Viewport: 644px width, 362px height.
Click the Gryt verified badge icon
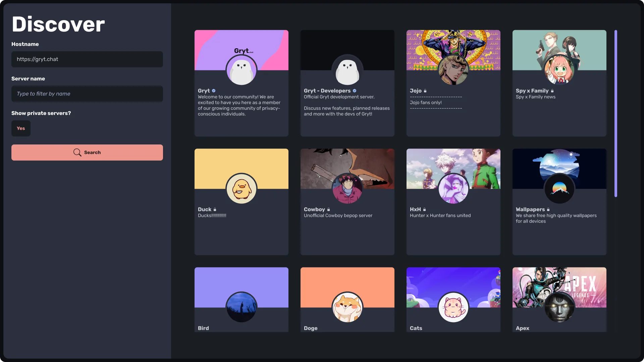point(214,91)
